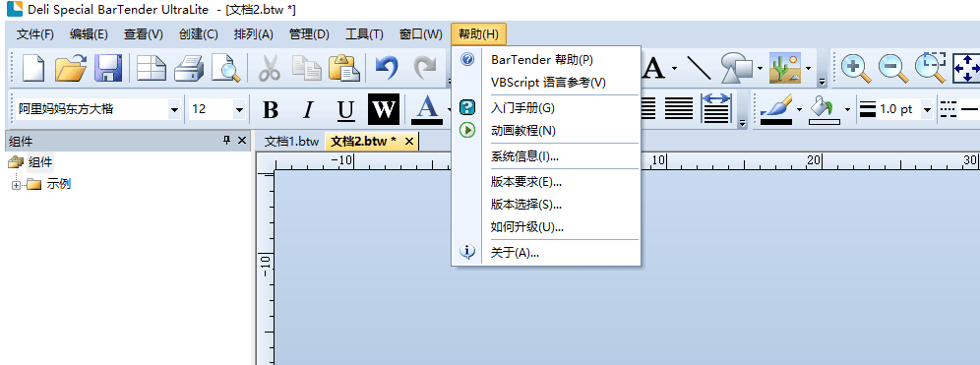Open 入门手册(G) from help menu
980x365 pixels.
point(546,107)
